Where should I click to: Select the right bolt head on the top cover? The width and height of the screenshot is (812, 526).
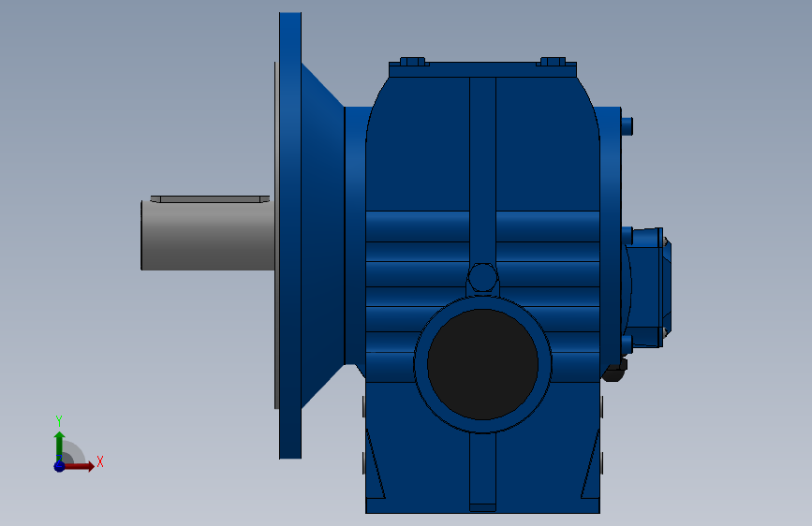[554, 62]
